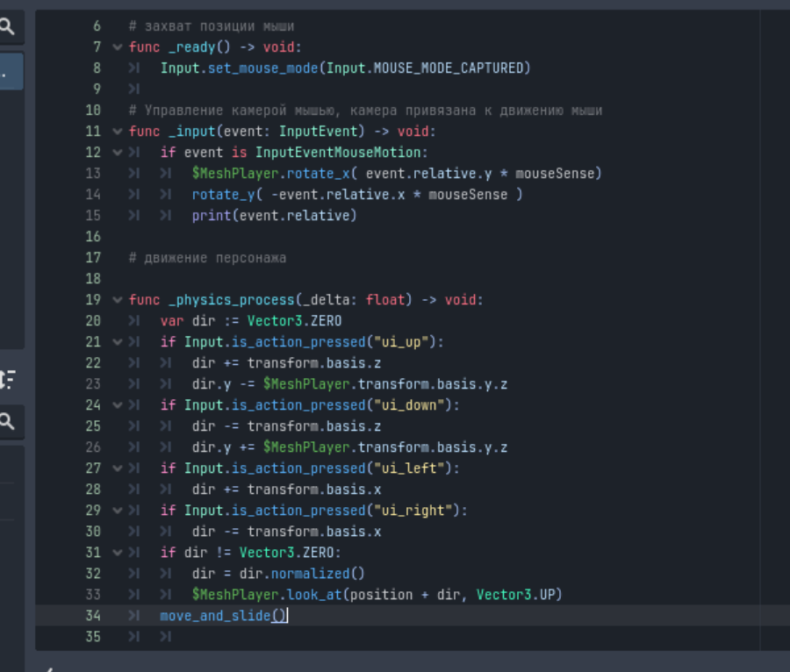Click "look_at" call on line 33
The height and width of the screenshot is (672, 790).
point(314,595)
